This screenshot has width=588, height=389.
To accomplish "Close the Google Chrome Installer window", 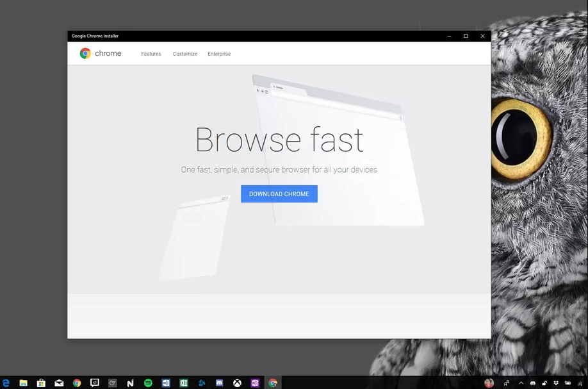I will (482, 36).
